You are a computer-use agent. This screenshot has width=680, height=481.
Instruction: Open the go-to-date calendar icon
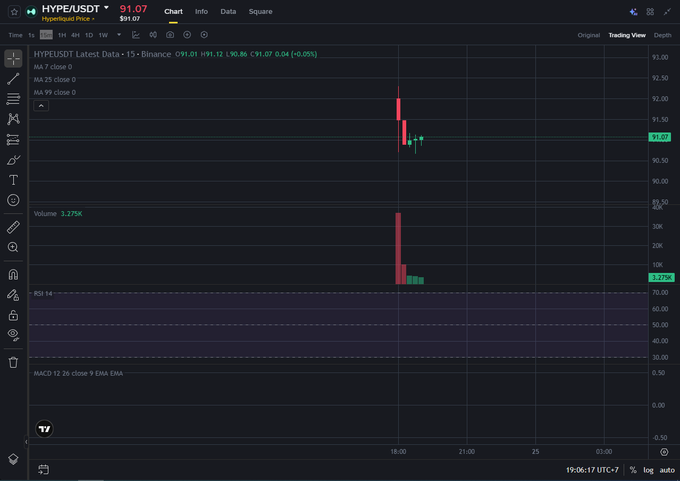43,469
